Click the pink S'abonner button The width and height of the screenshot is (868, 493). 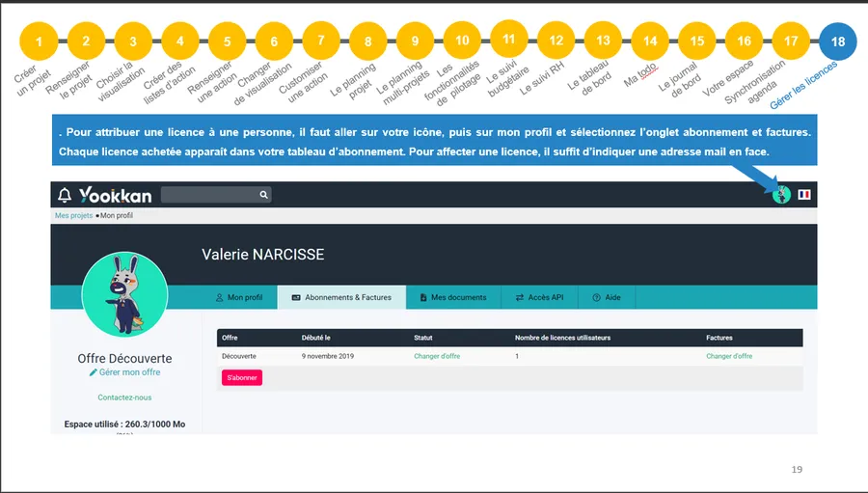click(x=242, y=378)
